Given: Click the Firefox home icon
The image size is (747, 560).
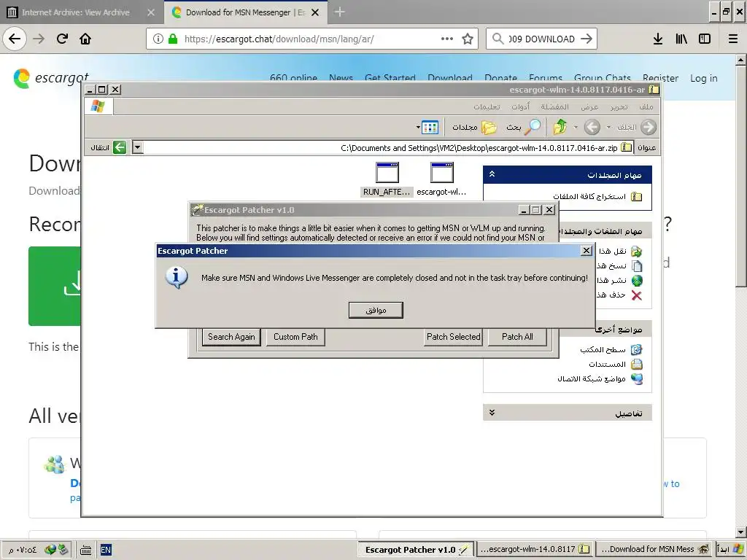Looking at the screenshot, I should 85,39.
